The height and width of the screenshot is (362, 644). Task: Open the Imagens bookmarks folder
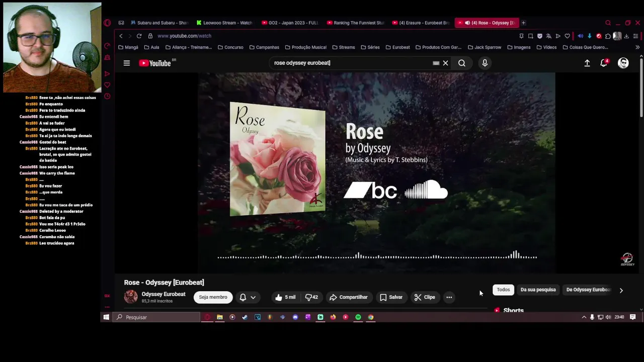(519, 47)
